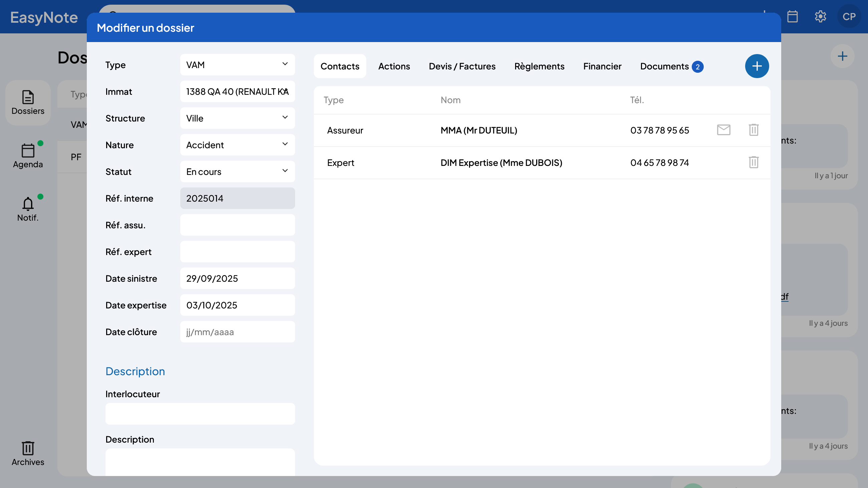Open the Statut dropdown showing En cours
This screenshot has width=868, height=488.
coord(237,172)
